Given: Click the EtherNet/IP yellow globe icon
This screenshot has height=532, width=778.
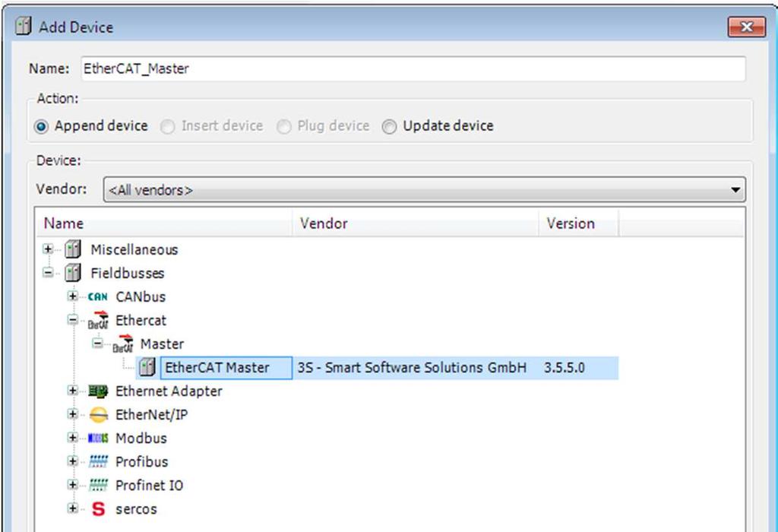Looking at the screenshot, I should (x=98, y=415).
